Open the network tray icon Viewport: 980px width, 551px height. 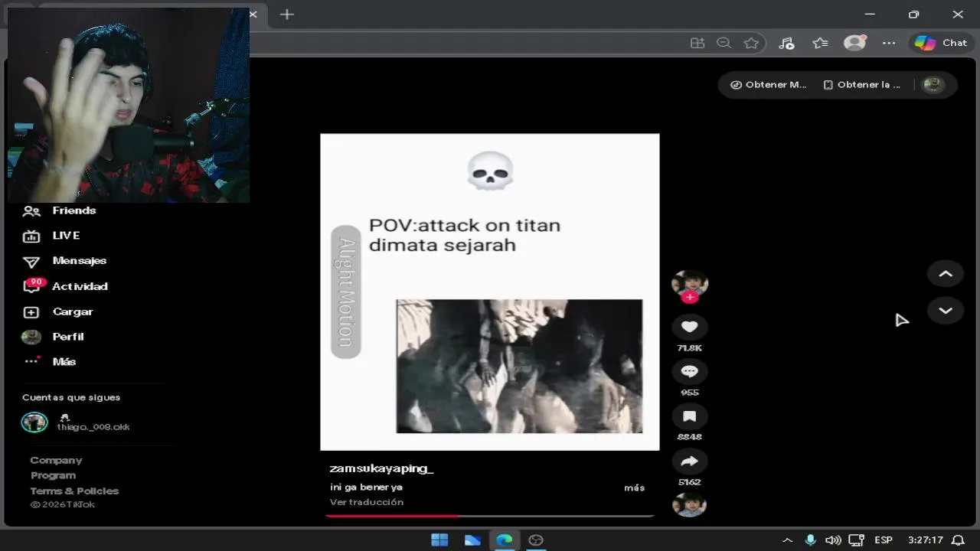(856, 540)
